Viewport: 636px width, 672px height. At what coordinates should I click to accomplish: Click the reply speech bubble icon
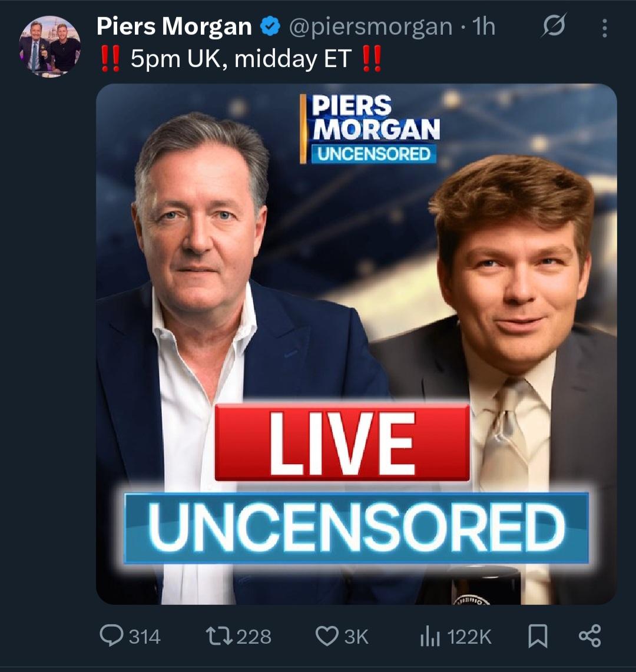click(x=111, y=636)
